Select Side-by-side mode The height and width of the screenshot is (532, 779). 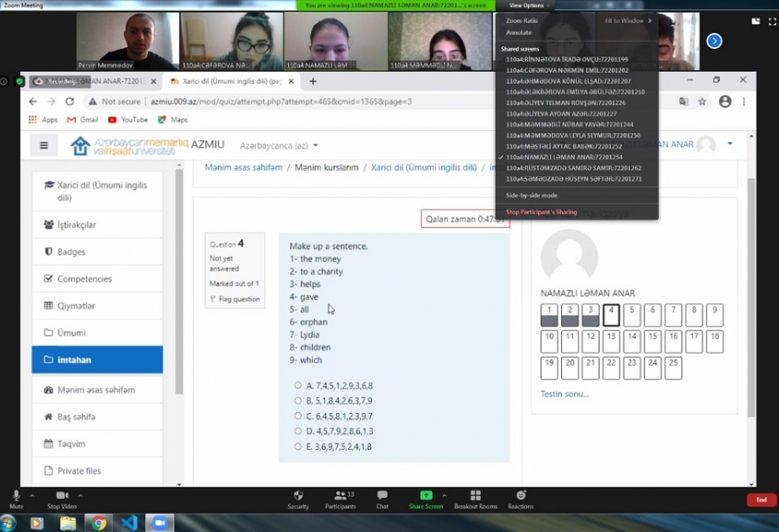(531, 195)
